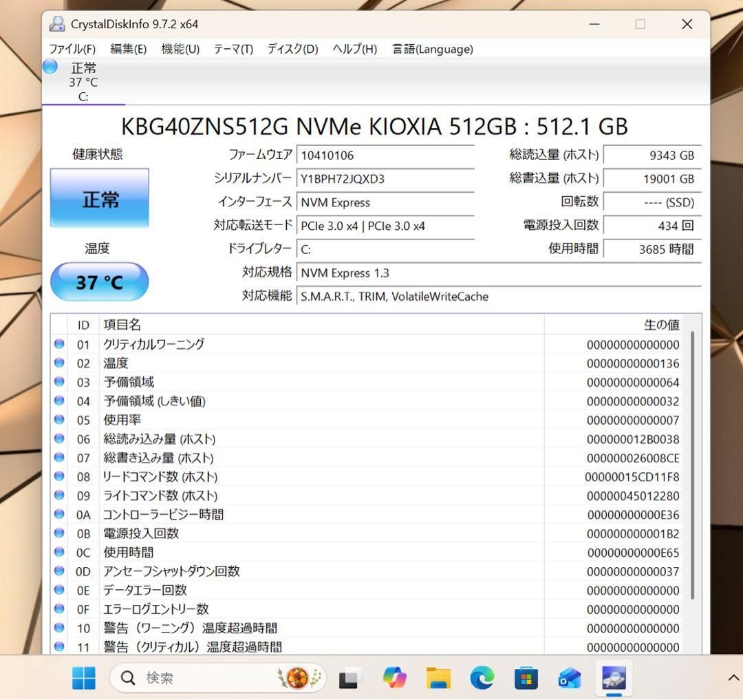Screen dimensions: 743x700
Task: Open the 言語(Language) menu
Action: [x=431, y=49]
